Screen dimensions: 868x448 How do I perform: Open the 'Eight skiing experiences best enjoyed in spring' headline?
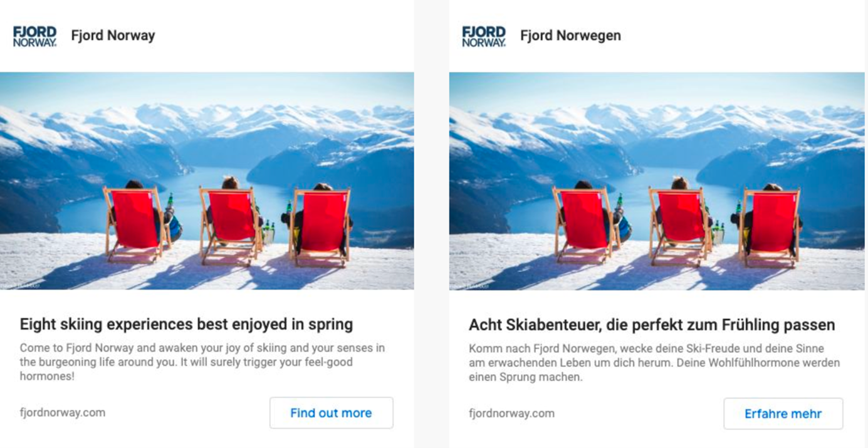186,324
